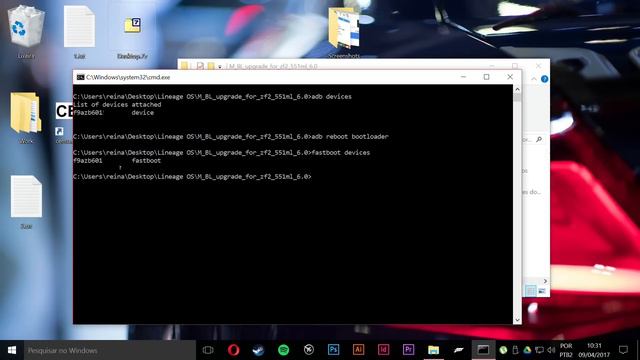Click the cmd scrollbar down arrow
This screenshot has width=640, height=360.
point(517,320)
